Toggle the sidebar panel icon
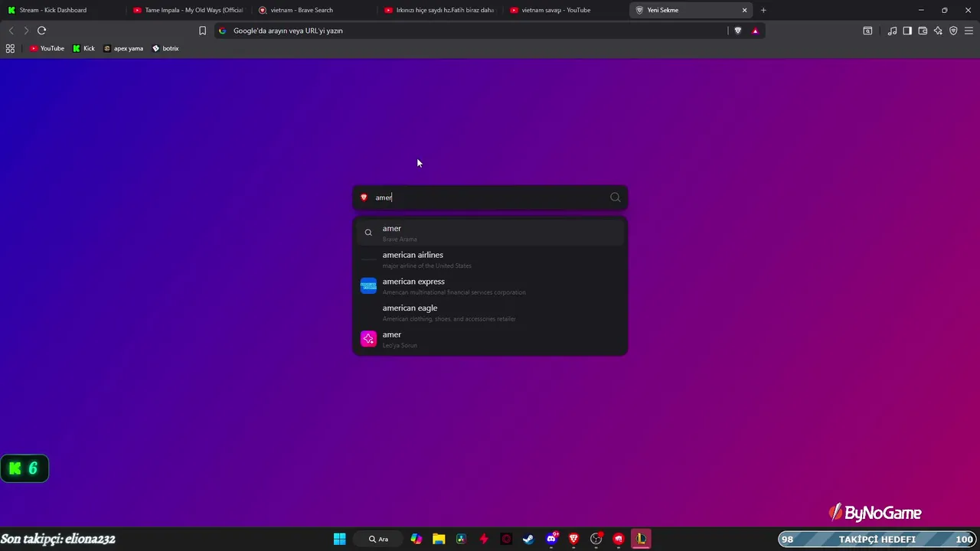 pos(907,31)
